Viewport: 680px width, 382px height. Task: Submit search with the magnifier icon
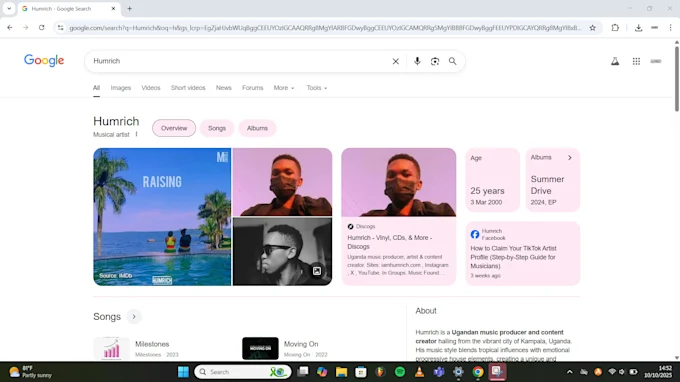[452, 61]
